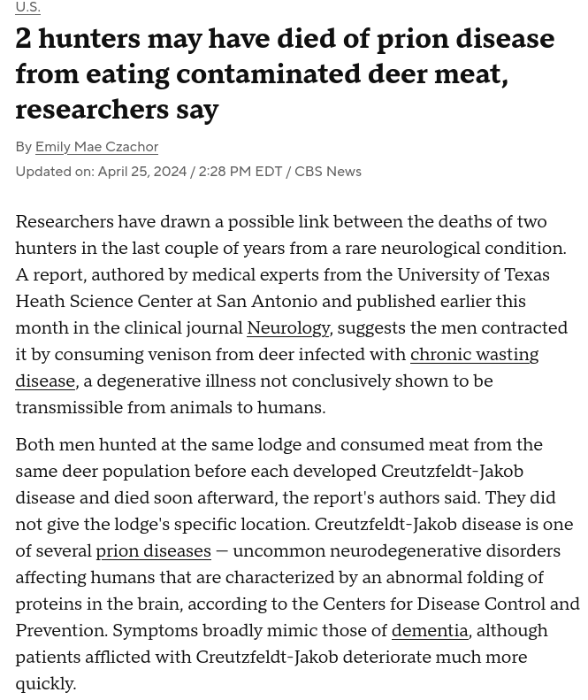Click the final word 'quickly'
The height and width of the screenshot is (700, 588).
tap(43, 684)
